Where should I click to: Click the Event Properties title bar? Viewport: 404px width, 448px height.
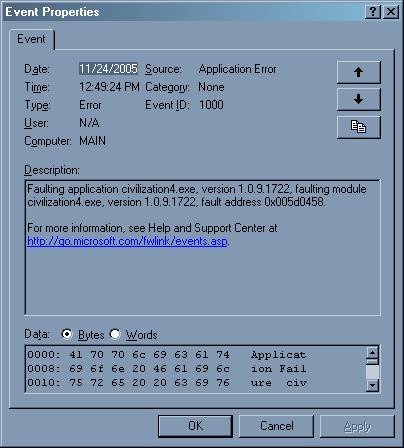click(183, 12)
